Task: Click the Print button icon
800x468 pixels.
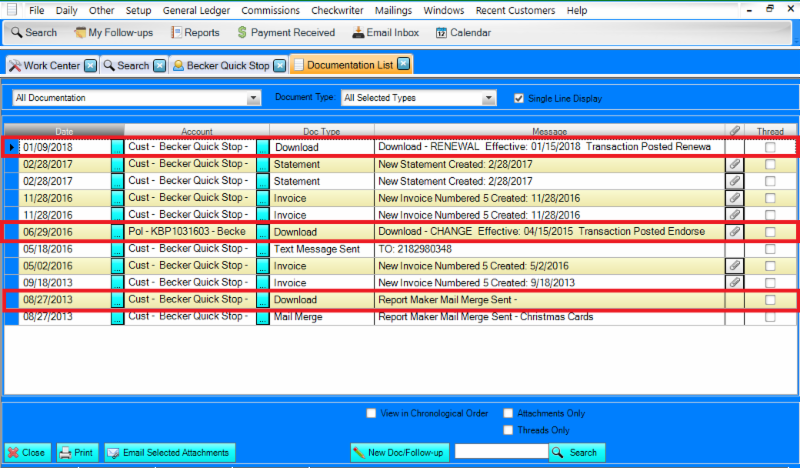Action: coord(65,452)
